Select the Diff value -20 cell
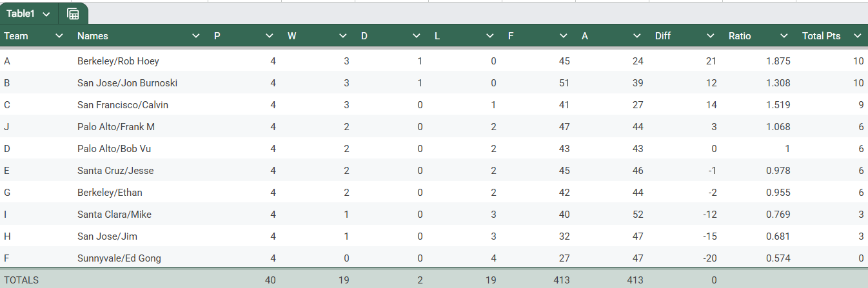 point(687,258)
